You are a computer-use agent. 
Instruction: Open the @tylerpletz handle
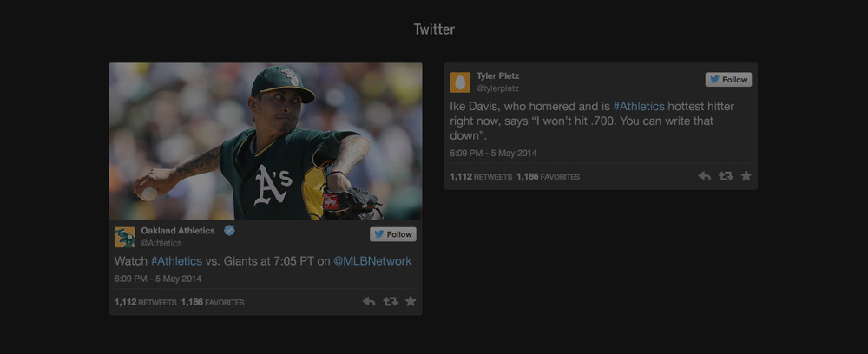pyautogui.click(x=497, y=88)
